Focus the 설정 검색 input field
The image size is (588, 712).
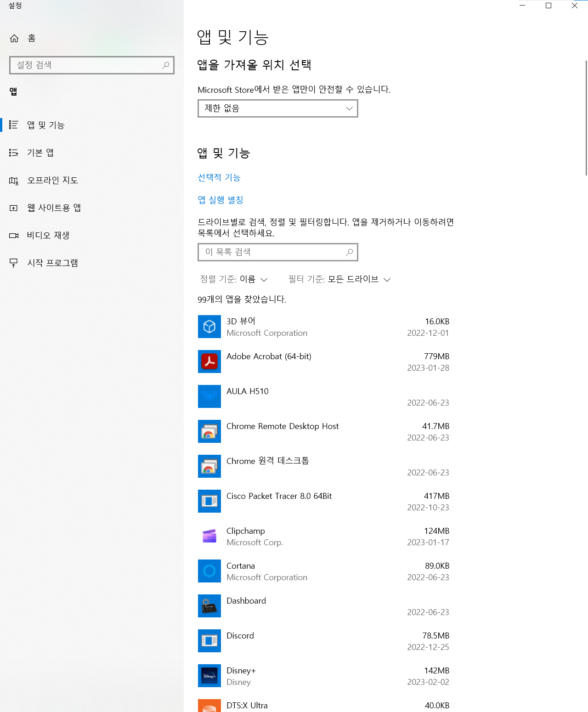pyautogui.click(x=92, y=65)
